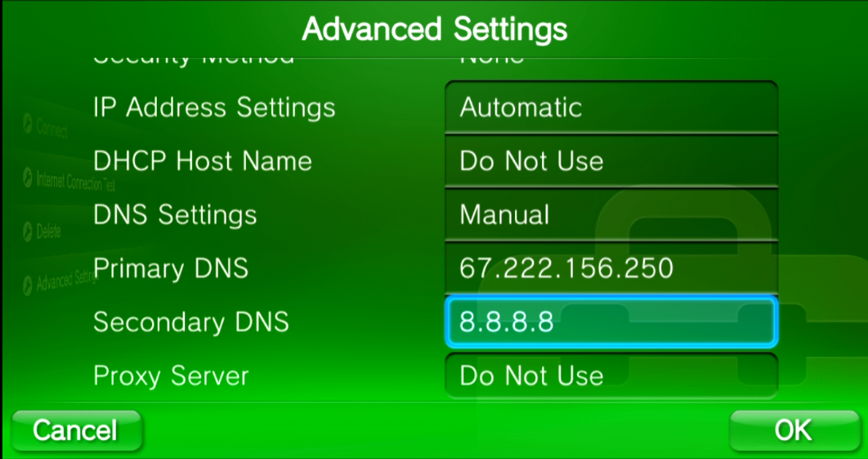
Task: Select the faded Connect menu entry
Action: (x=52, y=128)
